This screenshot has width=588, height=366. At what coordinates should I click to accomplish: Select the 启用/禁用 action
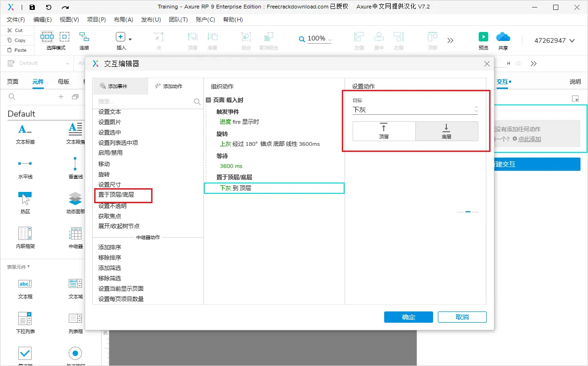[111, 152]
